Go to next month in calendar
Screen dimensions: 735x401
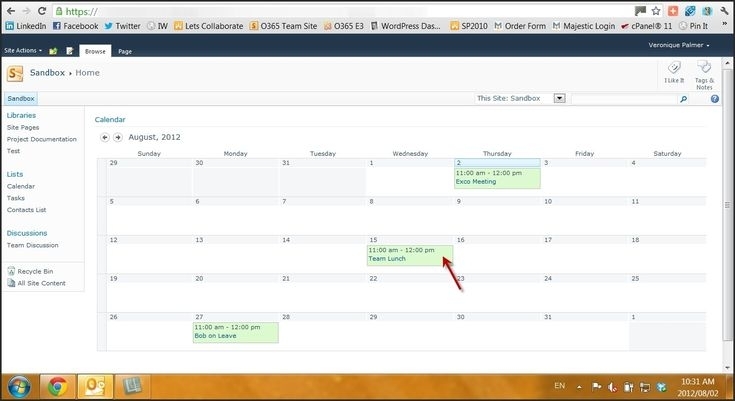click(118, 137)
